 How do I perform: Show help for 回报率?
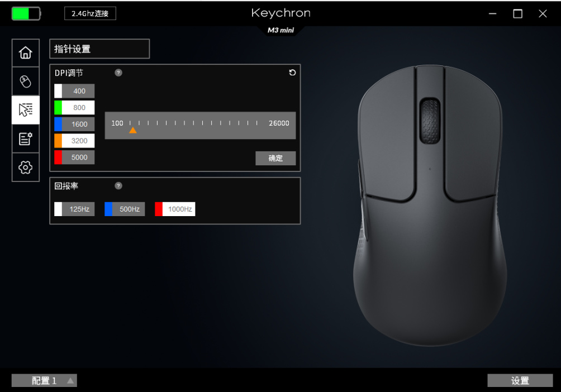pyautogui.click(x=118, y=185)
